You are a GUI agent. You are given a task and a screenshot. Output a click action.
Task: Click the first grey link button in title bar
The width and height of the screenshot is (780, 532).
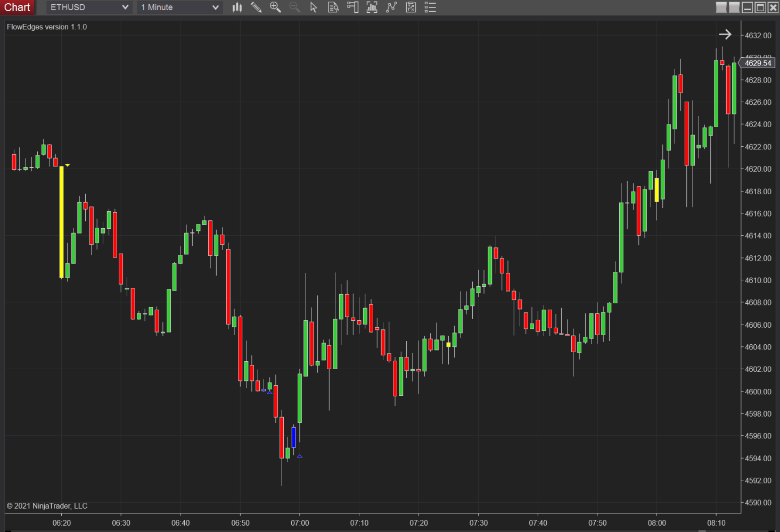click(721, 7)
